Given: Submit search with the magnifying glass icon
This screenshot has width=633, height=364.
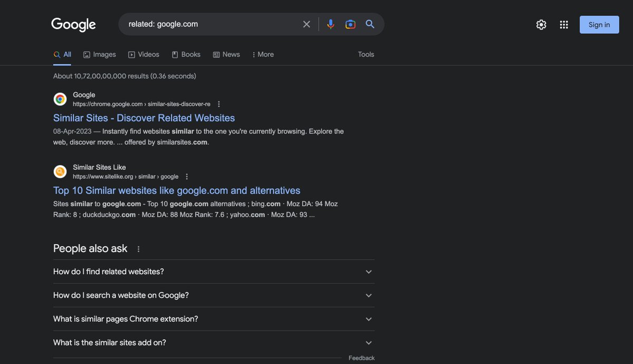Looking at the screenshot, I should coord(370,24).
